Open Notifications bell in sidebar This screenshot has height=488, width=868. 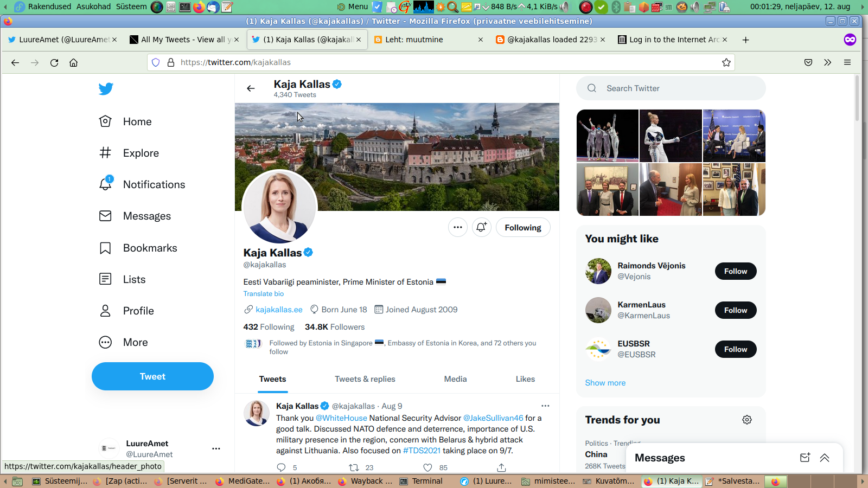tap(105, 184)
